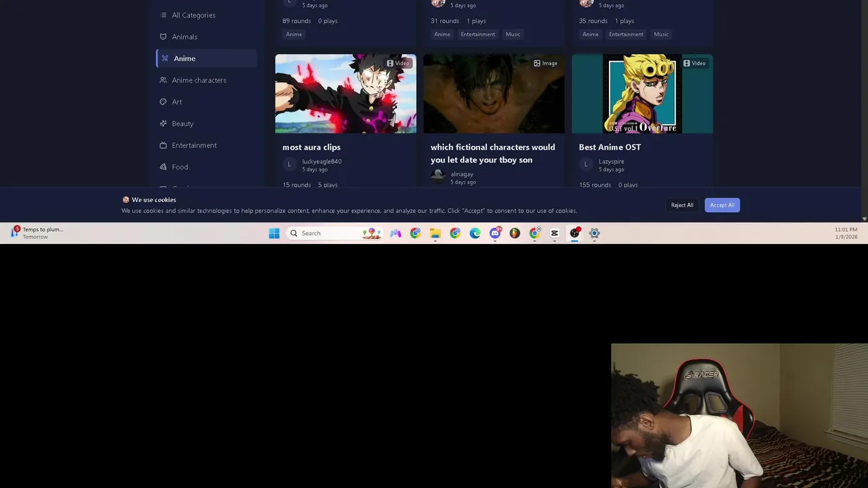Click the Food category icon
Image resolution: width=868 pixels, height=488 pixels.
pyautogui.click(x=163, y=167)
